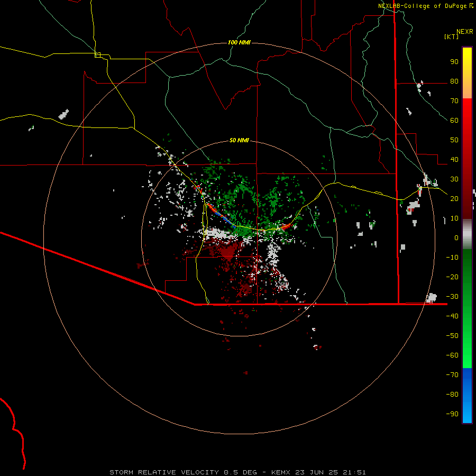
Task: Click the blue bottom segment of the color bar
Action: point(467,396)
